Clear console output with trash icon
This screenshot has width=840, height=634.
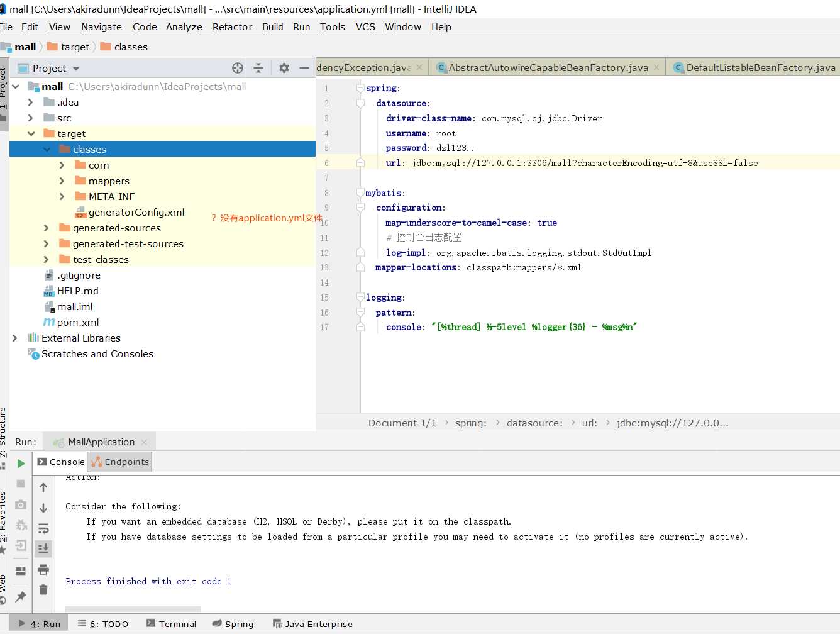coord(43,589)
